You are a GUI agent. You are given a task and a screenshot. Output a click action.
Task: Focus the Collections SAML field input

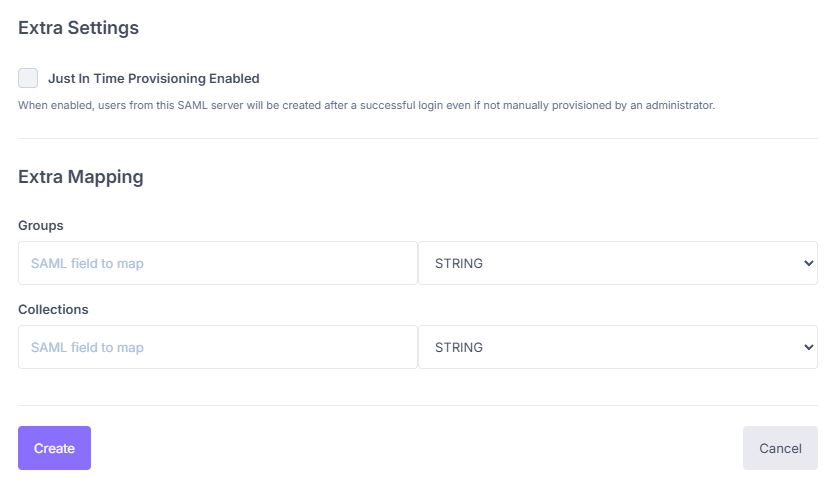218,347
